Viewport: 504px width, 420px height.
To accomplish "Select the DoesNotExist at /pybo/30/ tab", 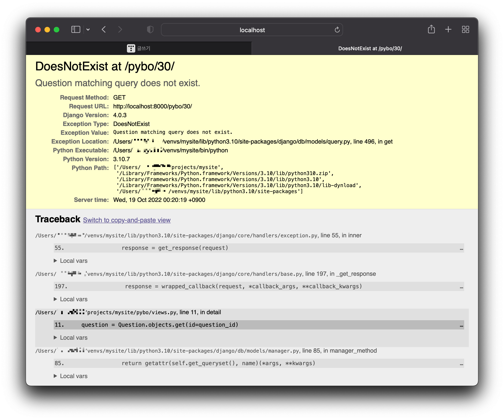I will [370, 48].
